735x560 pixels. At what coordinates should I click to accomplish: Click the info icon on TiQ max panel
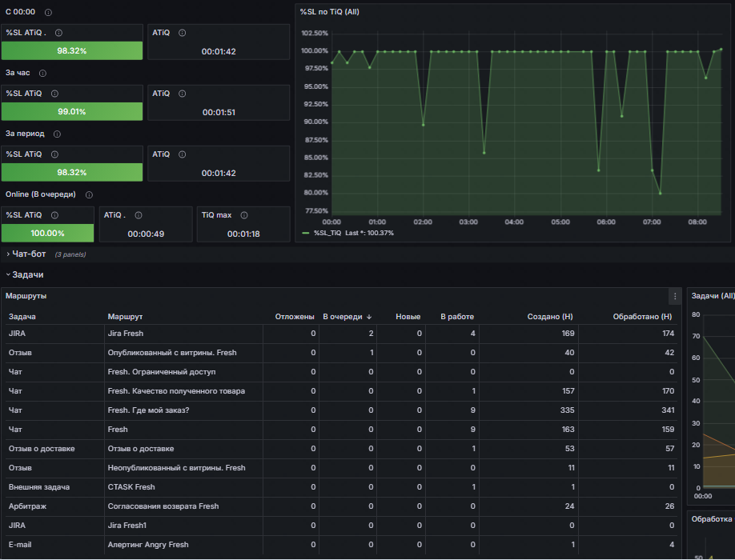point(244,215)
